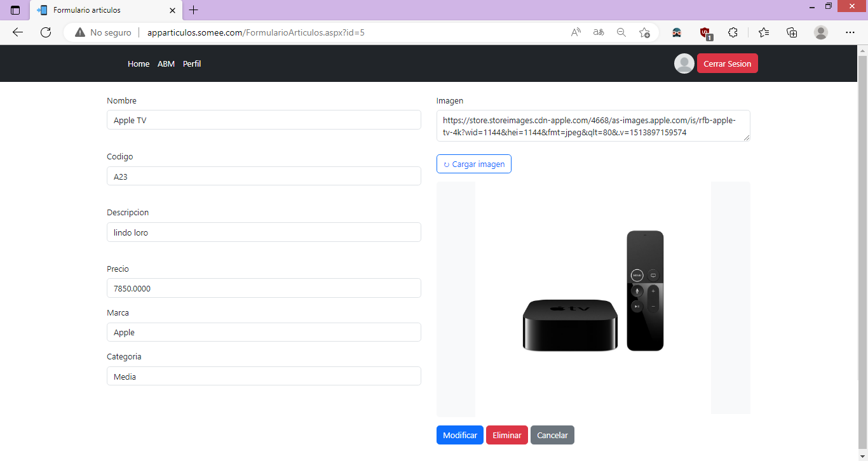Click the Apple TV product image
Image resolution: width=868 pixels, height=461 pixels.
tap(593, 298)
